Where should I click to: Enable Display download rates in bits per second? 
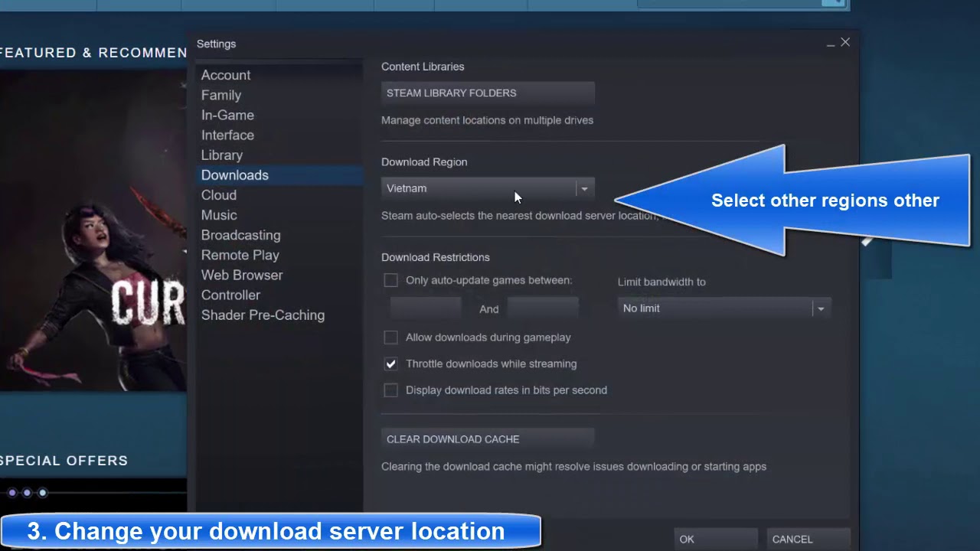click(390, 390)
